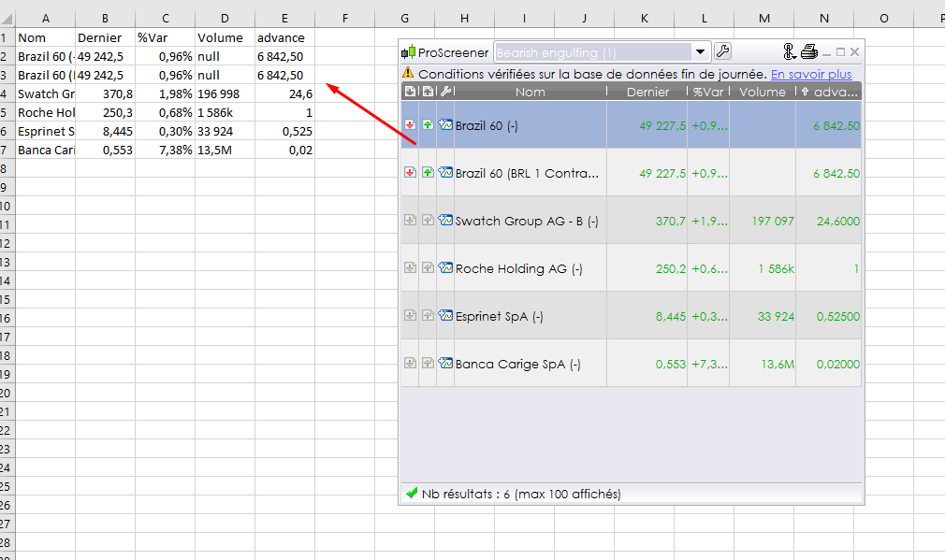This screenshot has width=945, height=560.
Task: Click sell arrow for Banca Carige SpA
Action: click(x=410, y=363)
